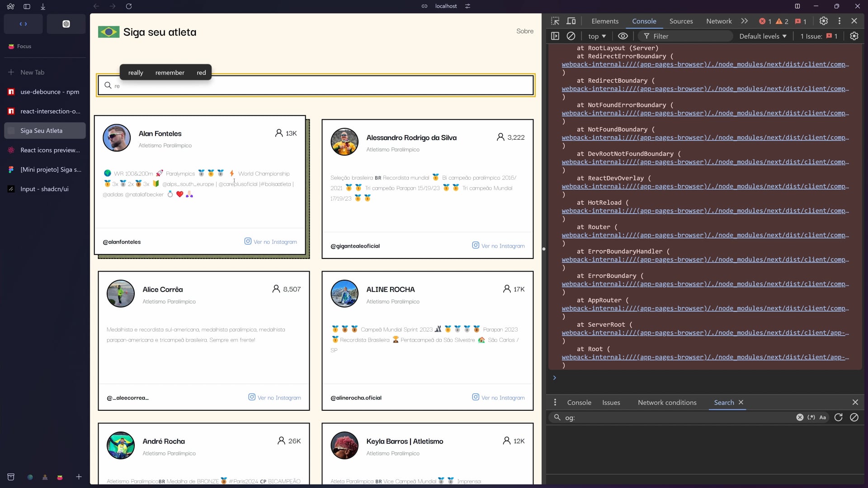The width and height of the screenshot is (868, 488).
Task: Expand the top JavaScript context dropdown
Action: 597,36
